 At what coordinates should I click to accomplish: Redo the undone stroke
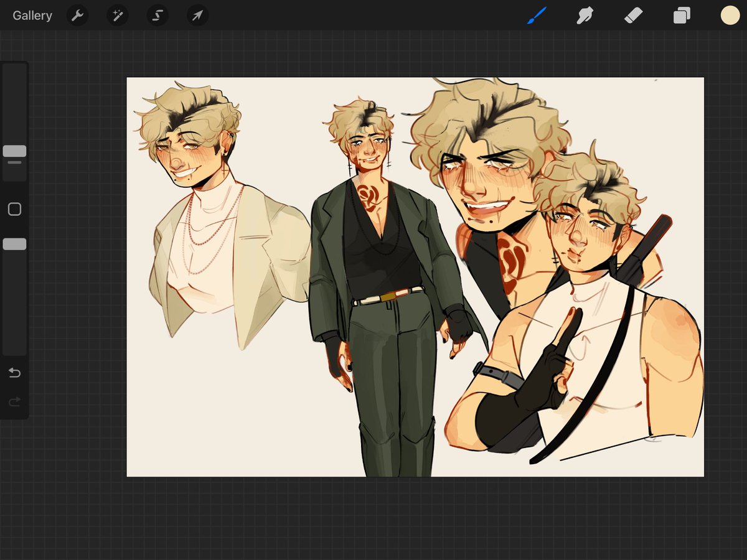coord(14,402)
